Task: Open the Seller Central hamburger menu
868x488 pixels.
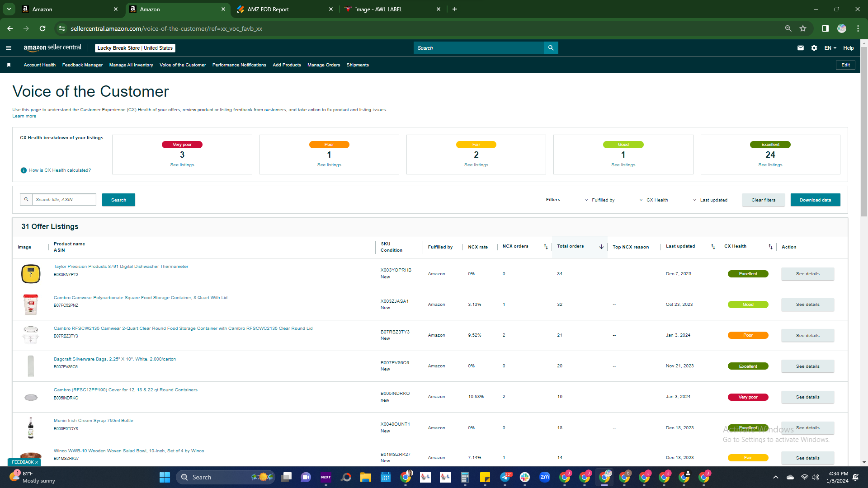Action: (x=8, y=48)
